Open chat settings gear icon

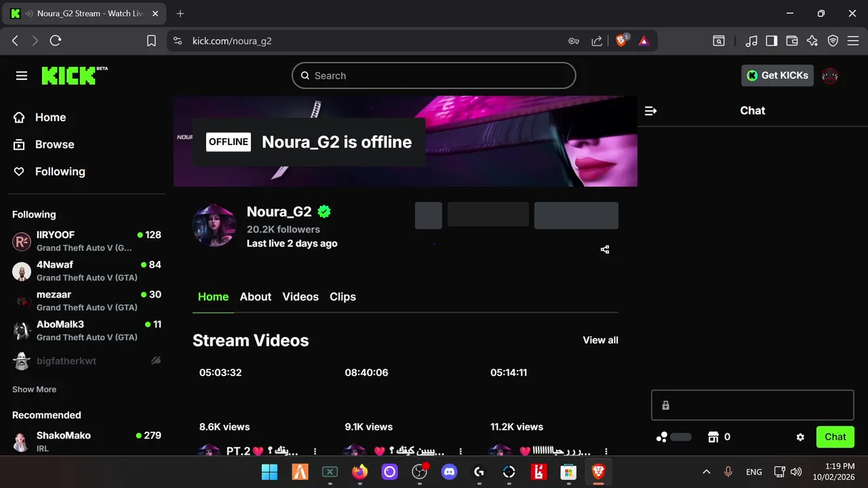point(800,437)
